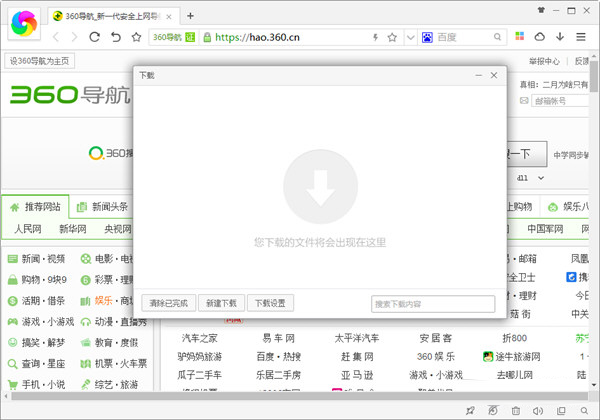Screen dimensions: 600x420
Task: Click the skin shirt icon in title bar
Action: click(541, 10)
